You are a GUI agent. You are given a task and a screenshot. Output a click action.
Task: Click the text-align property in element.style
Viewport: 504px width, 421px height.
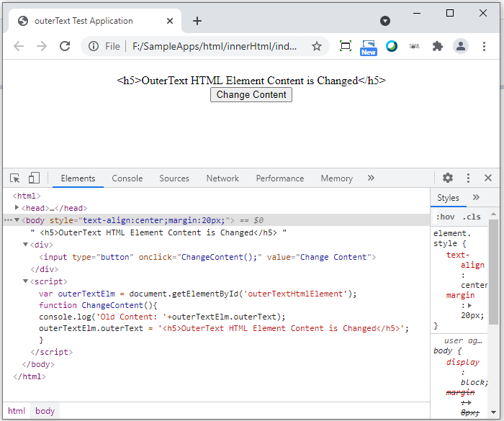click(x=465, y=260)
